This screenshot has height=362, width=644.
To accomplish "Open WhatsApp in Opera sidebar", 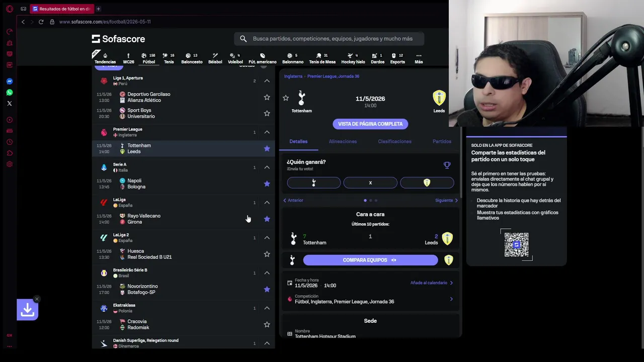I will click(x=9, y=93).
